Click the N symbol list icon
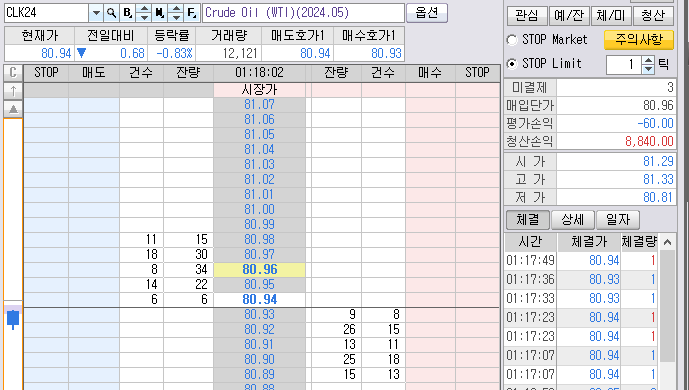689x390 pixels. (x=160, y=13)
